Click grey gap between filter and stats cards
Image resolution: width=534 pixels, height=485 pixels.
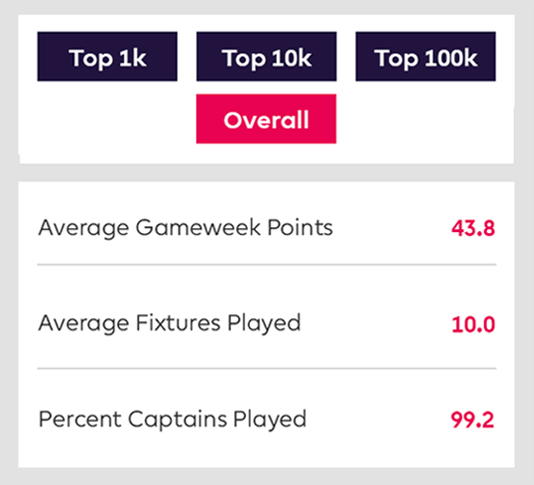(x=266, y=173)
